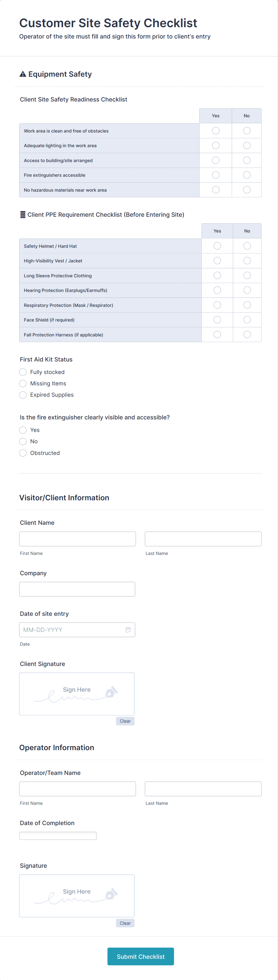278x980 pixels.
Task: Mark Yes for Safety Helmet / Hard Hat
Action: (217, 246)
